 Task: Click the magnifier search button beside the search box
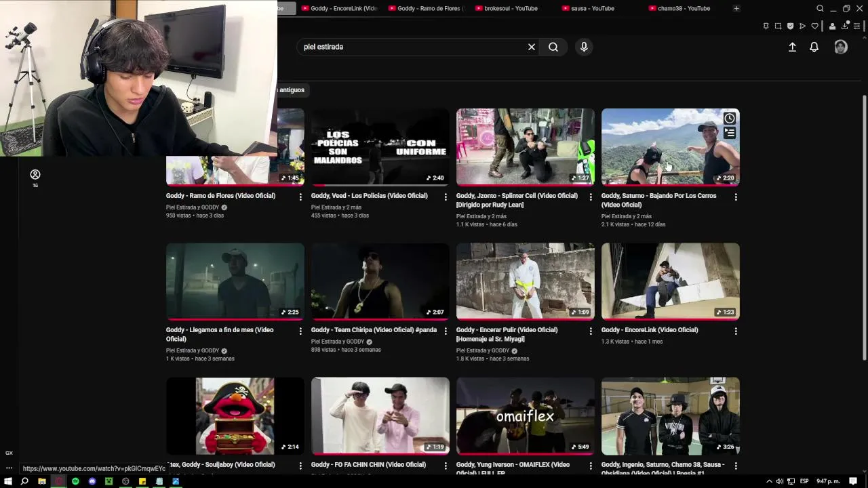[553, 47]
